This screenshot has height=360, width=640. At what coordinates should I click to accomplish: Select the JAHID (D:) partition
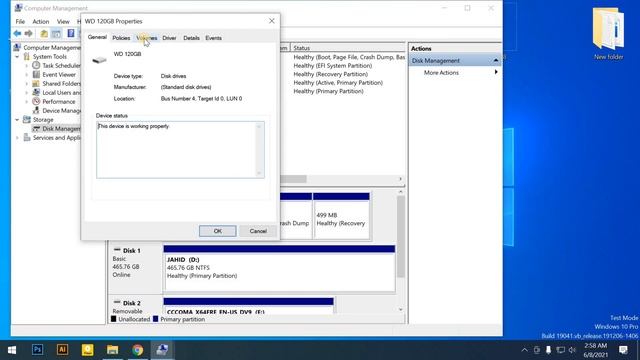coord(279,268)
